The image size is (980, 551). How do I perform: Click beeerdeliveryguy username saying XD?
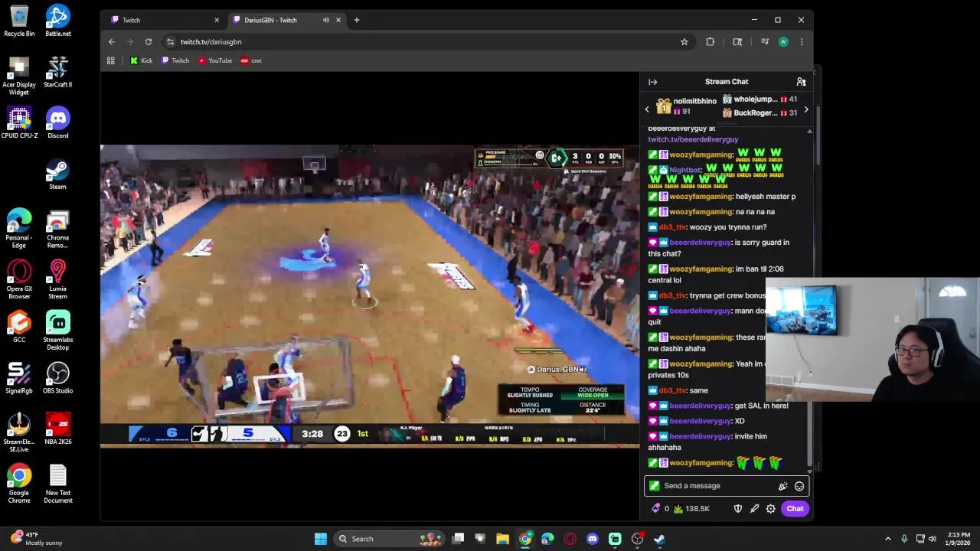click(700, 421)
